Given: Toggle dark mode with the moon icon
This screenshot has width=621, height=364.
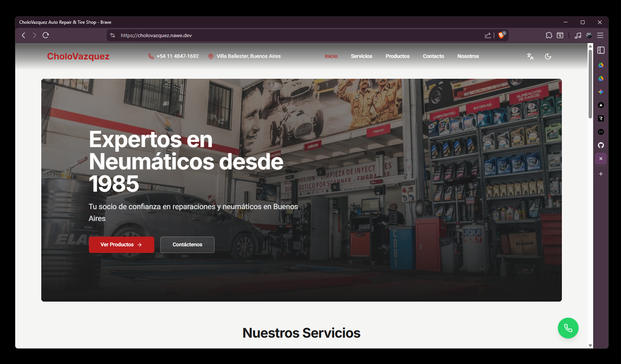Looking at the screenshot, I should point(548,56).
